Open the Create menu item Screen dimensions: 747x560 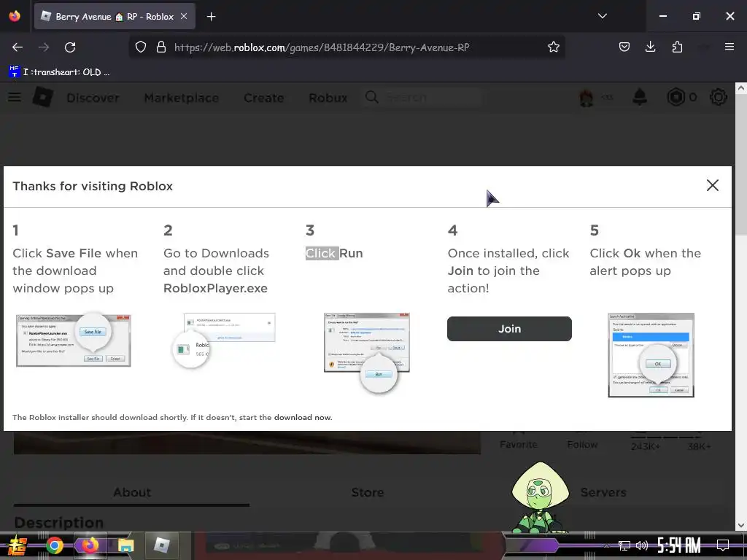click(x=264, y=98)
